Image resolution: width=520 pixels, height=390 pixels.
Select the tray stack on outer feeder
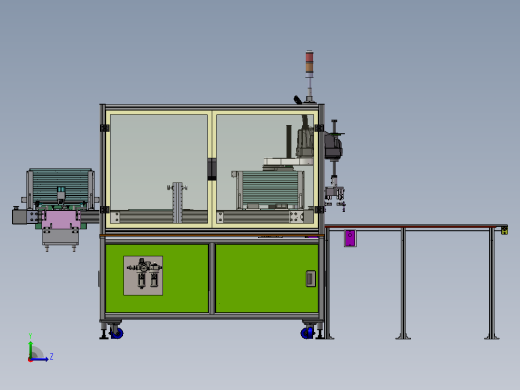click(x=60, y=186)
